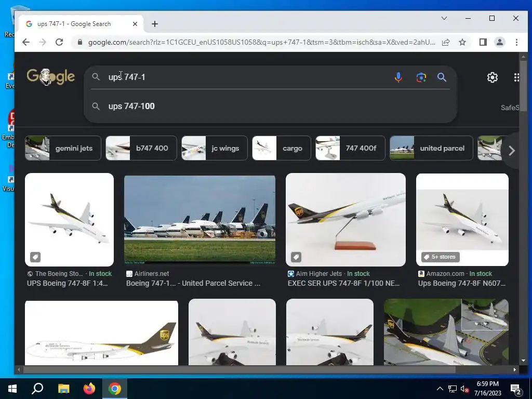Image resolution: width=532 pixels, height=399 pixels.
Task: Open Chrome side panel icon
Action: (483, 42)
